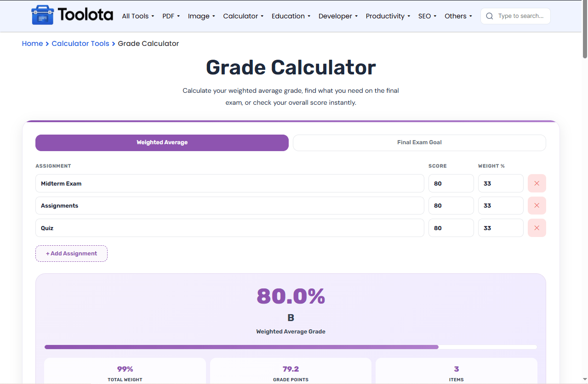Remove the Assignments row
This screenshot has height=384, width=588.
[537, 206]
